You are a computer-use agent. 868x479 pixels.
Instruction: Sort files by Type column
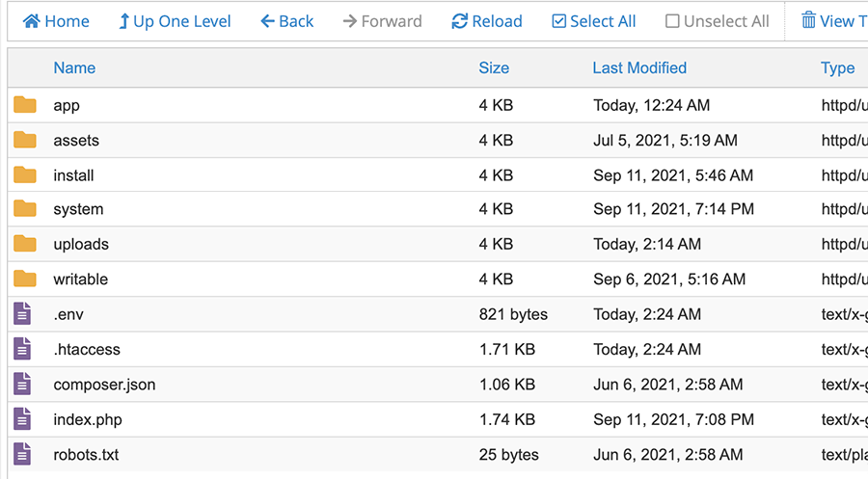[837, 67]
